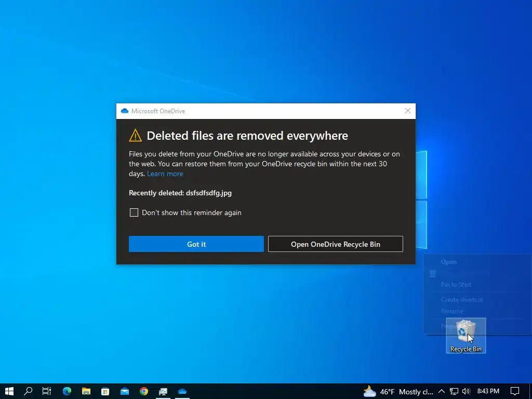Choose Create shortcut in context menu

462,300
